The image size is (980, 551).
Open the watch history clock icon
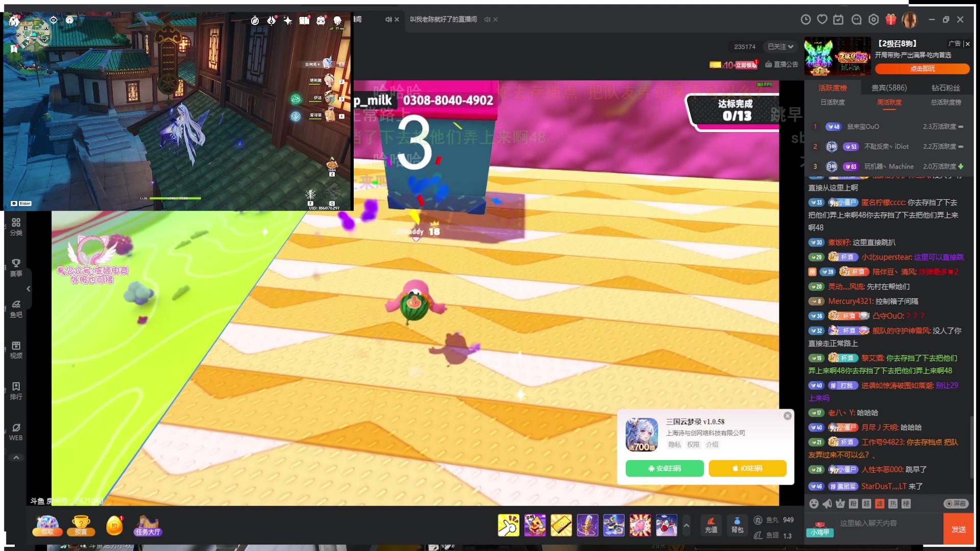(805, 19)
